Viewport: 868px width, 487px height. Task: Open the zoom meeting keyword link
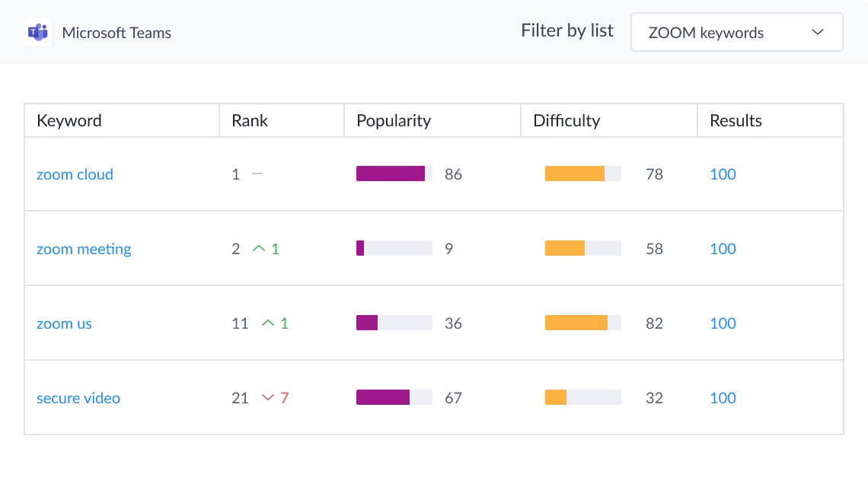pos(84,249)
